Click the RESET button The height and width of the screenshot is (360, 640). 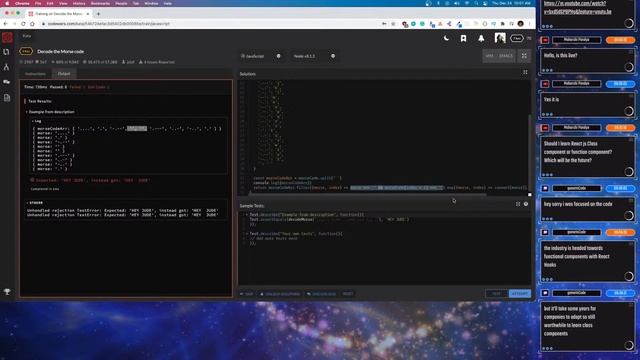coord(348,293)
